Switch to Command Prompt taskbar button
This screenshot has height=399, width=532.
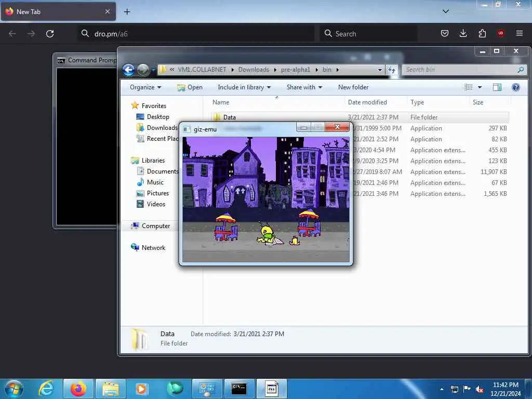click(x=239, y=389)
